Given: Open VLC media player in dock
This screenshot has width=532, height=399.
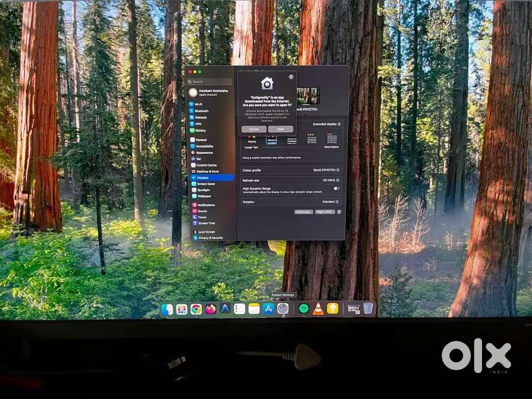Looking at the screenshot, I should click(318, 309).
